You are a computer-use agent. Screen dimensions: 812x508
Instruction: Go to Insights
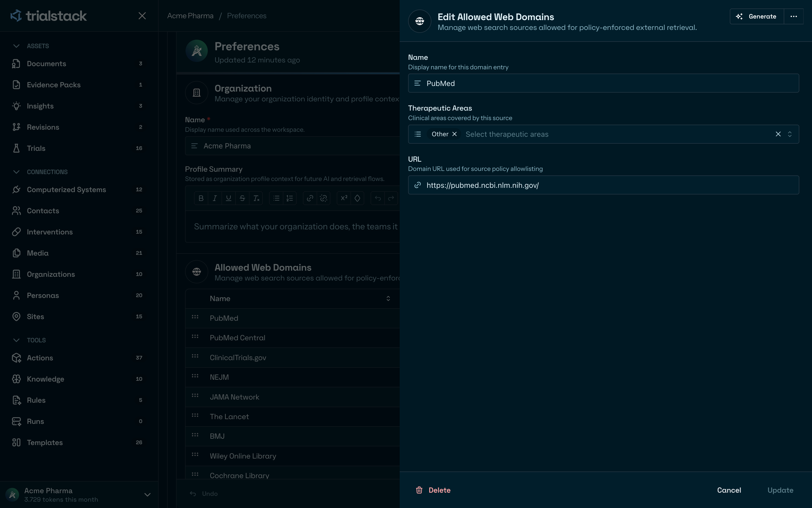point(79,106)
